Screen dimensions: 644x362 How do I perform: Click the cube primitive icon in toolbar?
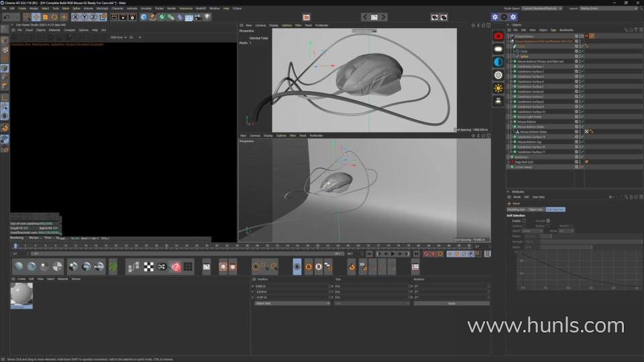[x=144, y=17]
